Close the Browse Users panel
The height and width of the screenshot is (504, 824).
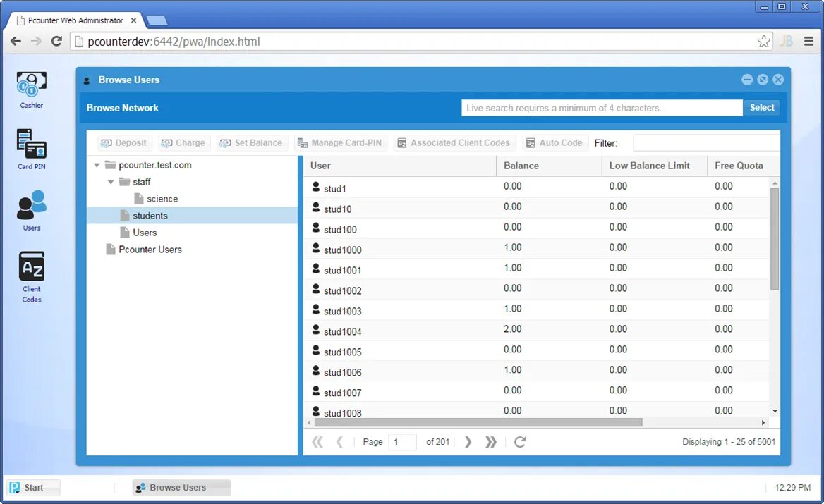tap(778, 79)
